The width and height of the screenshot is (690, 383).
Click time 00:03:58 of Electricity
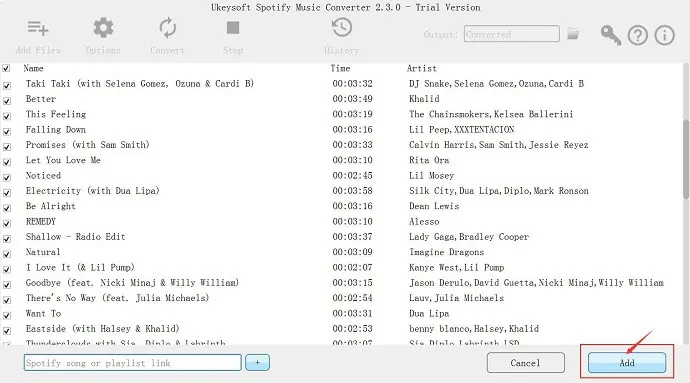pyautogui.click(x=352, y=191)
